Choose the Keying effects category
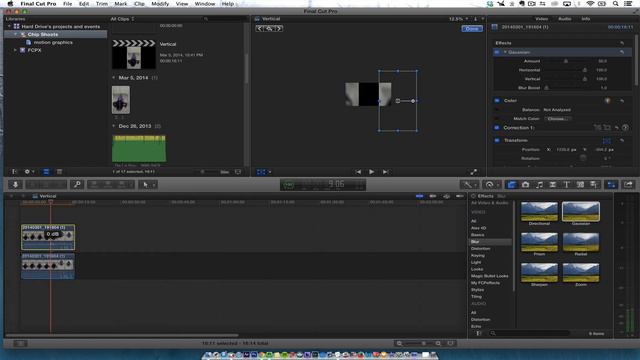 478,256
